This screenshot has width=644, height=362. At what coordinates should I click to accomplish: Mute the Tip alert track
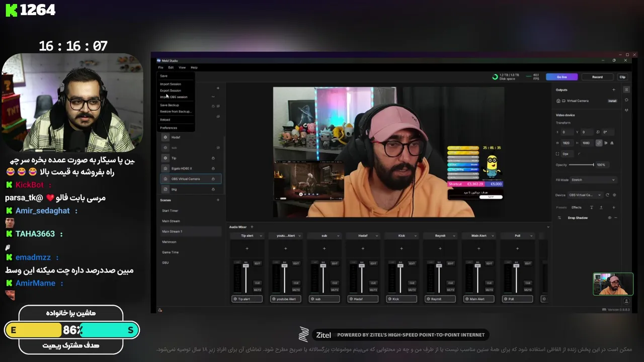(257, 290)
